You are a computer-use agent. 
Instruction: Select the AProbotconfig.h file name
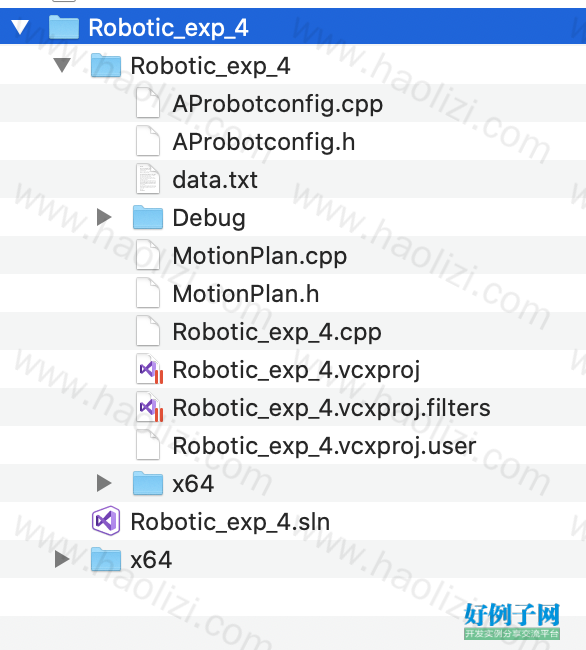pyautogui.click(x=264, y=142)
